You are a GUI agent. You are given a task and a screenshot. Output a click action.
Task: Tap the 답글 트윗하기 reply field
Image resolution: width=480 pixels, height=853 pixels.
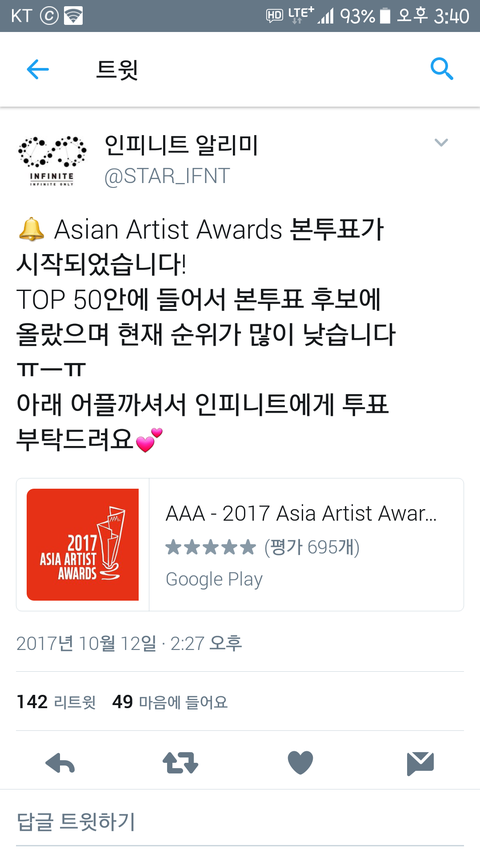point(240,821)
